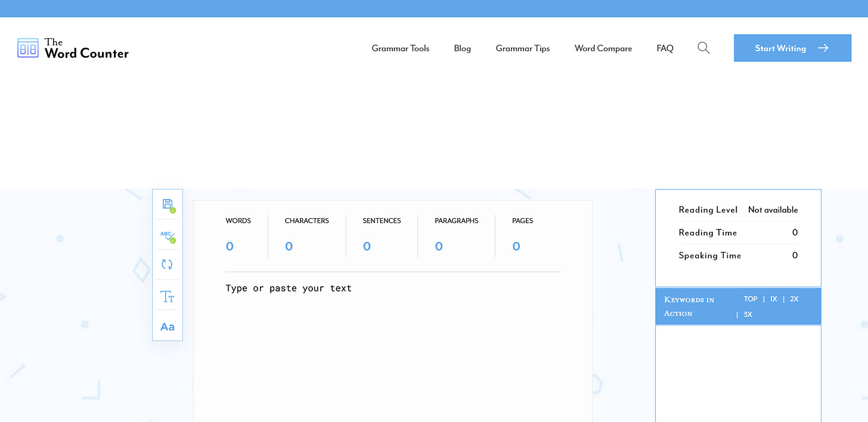Open the FAQ section

click(x=665, y=48)
